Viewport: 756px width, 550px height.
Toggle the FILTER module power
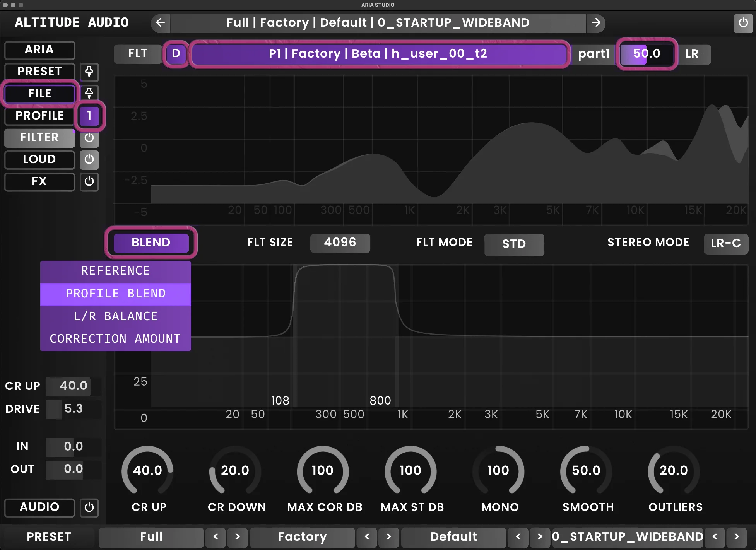pos(89,138)
